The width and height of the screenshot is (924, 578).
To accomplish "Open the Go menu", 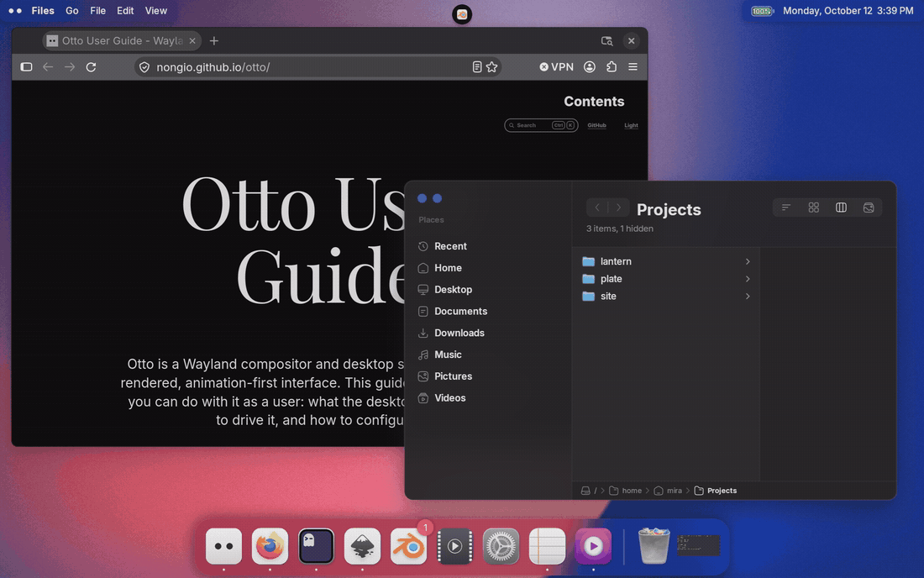I will [x=72, y=11].
